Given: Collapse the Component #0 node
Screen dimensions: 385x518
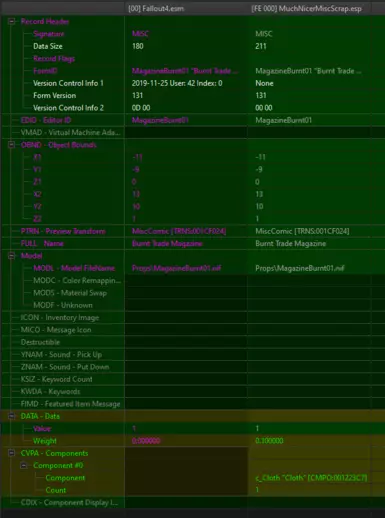Looking at the screenshot, I should click(24, 465).
